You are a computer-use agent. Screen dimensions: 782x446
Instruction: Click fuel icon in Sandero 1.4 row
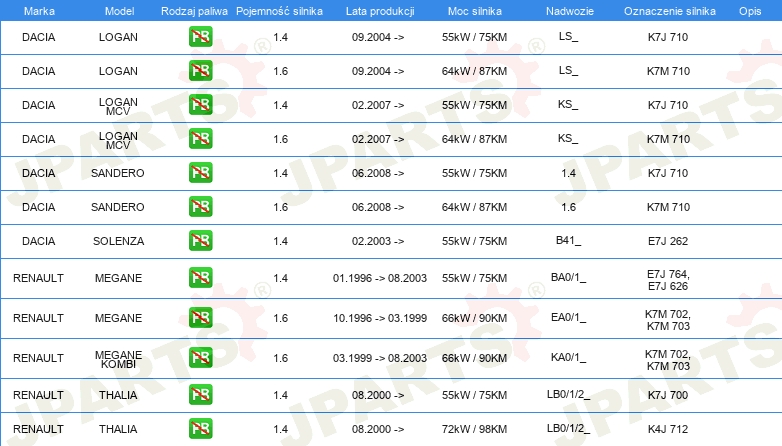pyautogui.click(x=200, y=173)
